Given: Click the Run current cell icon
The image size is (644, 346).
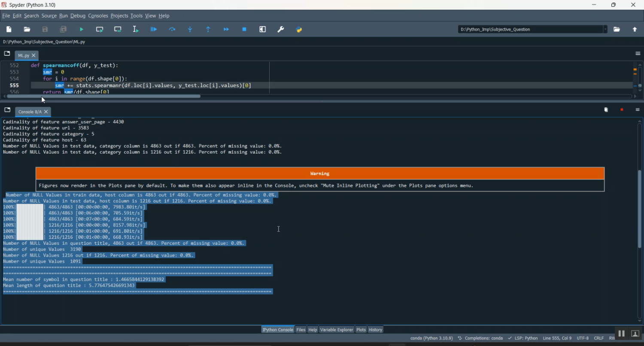Looking at the screenshot, I should [100, 30].
